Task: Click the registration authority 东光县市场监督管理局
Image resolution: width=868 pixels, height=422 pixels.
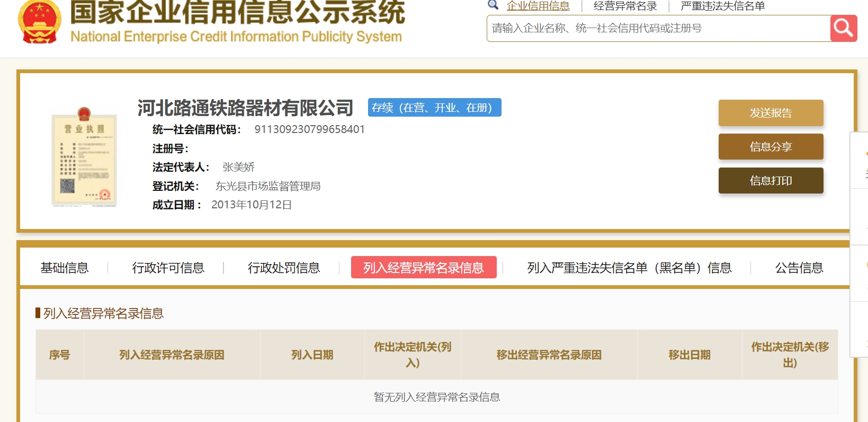Action: tap(268, 186)
